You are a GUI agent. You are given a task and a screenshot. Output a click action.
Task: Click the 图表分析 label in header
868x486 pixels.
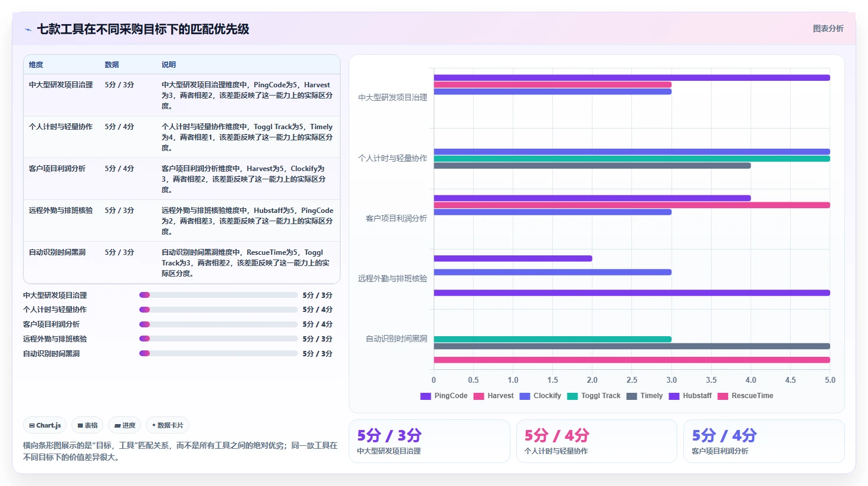(828, 28)
